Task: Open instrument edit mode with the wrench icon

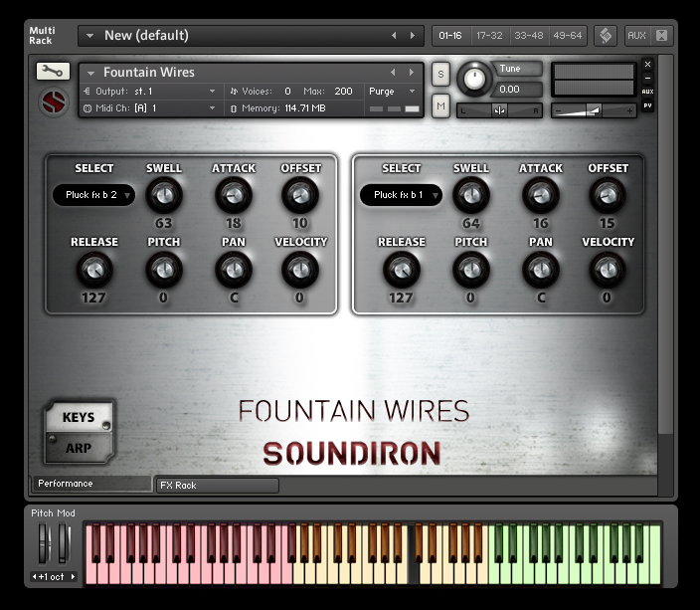Action: 53,71
